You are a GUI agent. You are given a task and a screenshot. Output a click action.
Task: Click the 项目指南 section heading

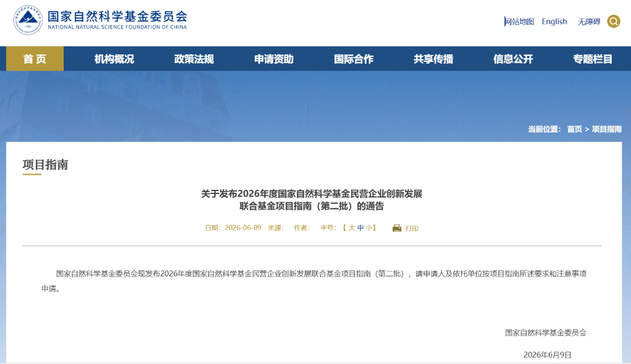45,165
